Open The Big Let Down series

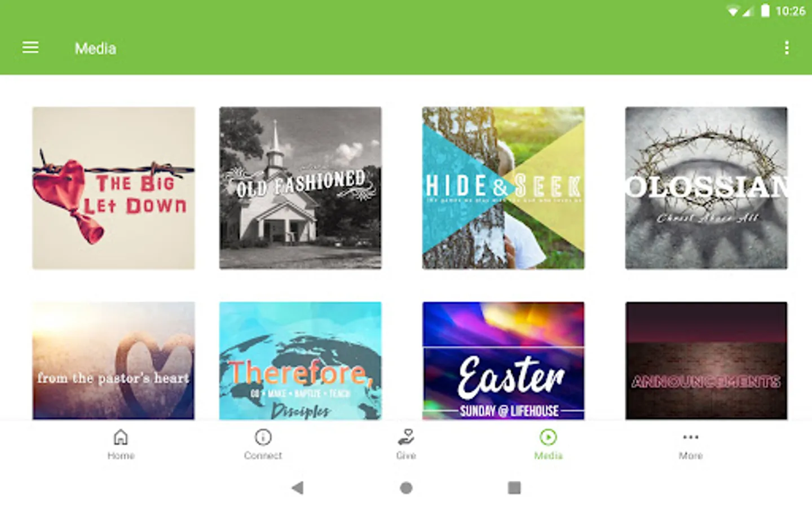pyautogui.click(x=113, y=188)
